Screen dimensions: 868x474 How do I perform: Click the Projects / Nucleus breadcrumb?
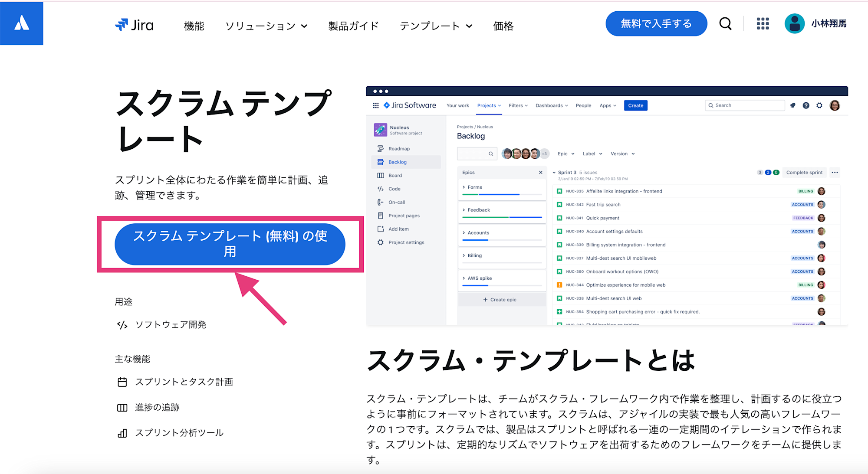pyautogui.click(x=475, y=127)
